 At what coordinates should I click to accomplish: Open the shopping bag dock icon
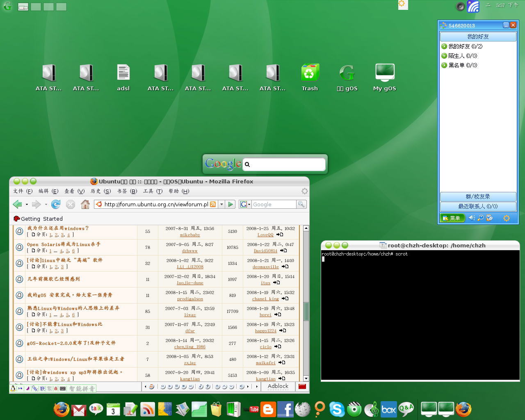216,409
